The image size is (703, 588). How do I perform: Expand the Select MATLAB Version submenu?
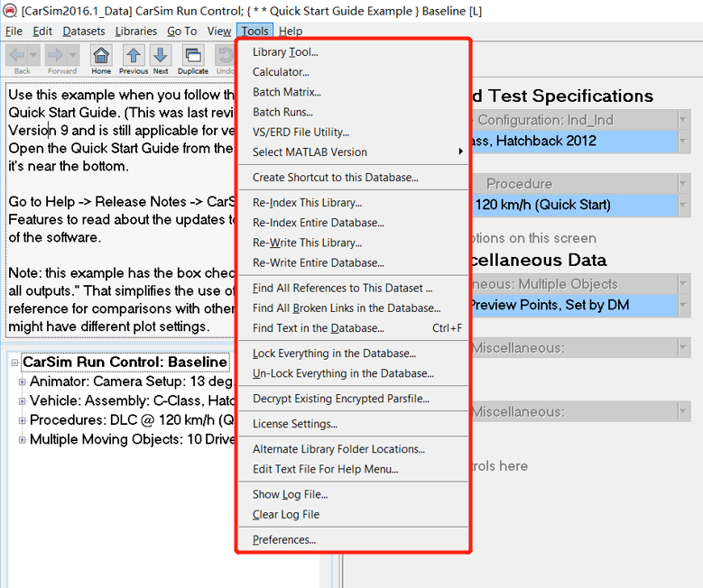coord(460,152)
